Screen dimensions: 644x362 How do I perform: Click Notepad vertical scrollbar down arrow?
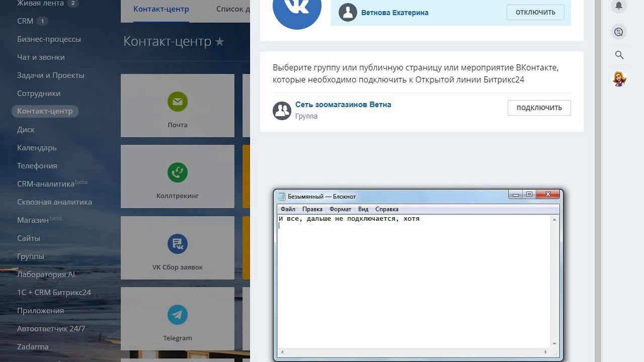(554, 344)
